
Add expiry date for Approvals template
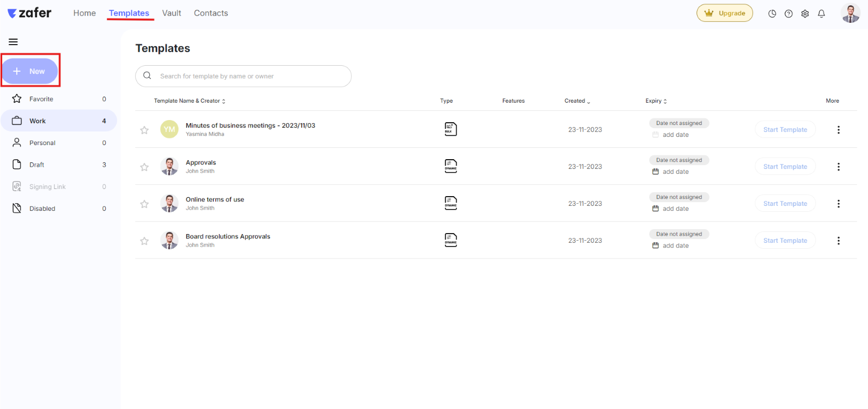(x=671, y=172)
